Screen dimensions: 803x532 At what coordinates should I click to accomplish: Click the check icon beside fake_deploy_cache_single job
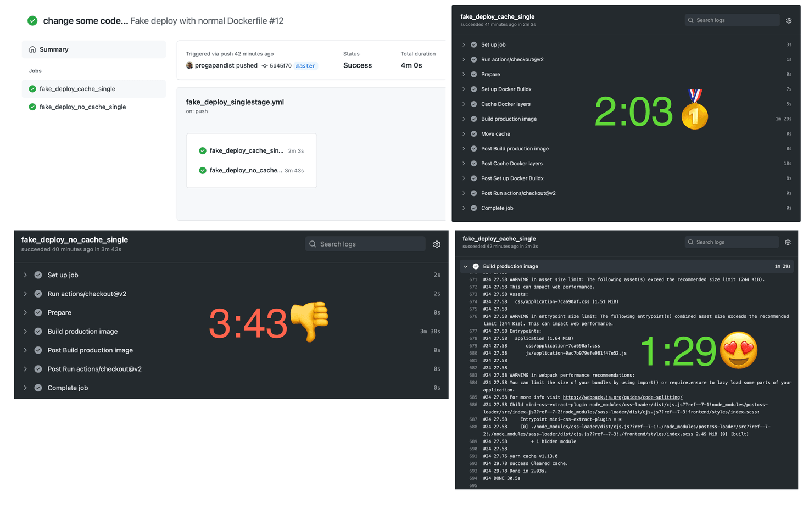pos(32,88)
